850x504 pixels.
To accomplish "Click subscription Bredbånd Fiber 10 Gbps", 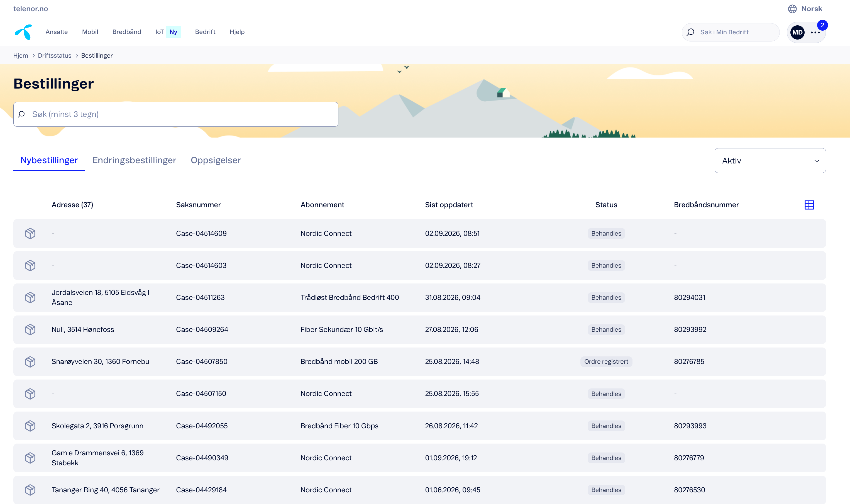I will 339,426.
